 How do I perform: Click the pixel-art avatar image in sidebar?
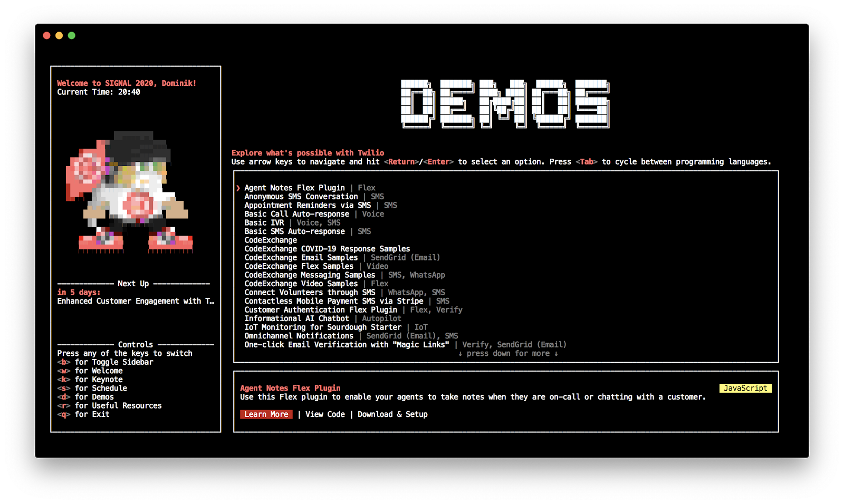(129, 192)
